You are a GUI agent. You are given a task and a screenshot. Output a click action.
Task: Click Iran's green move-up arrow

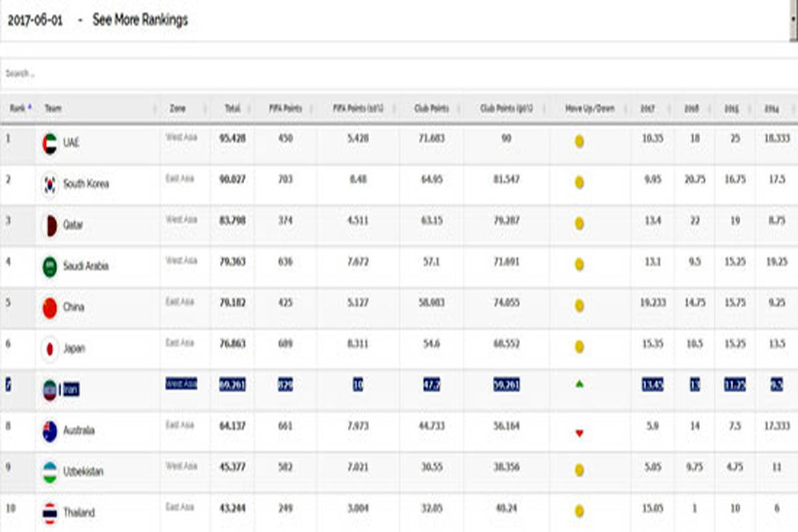click(579, 384)
